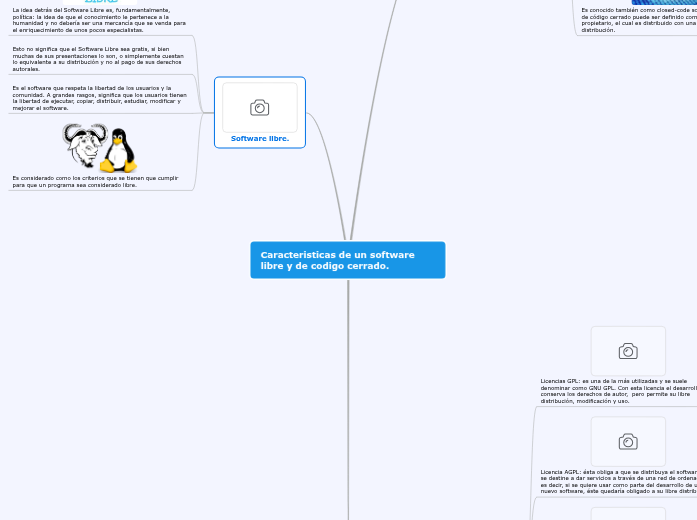Open the camera image placeholder in Software libre node
697x520 pixels.
pyautogui.click(x=260, y=108)
